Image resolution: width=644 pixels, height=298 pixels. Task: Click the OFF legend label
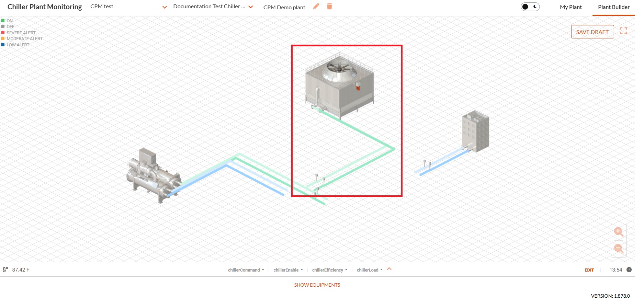pos(11,27)
